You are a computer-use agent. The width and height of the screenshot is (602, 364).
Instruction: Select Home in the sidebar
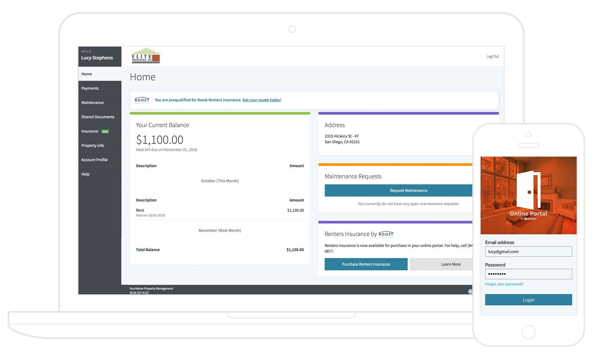87,74
